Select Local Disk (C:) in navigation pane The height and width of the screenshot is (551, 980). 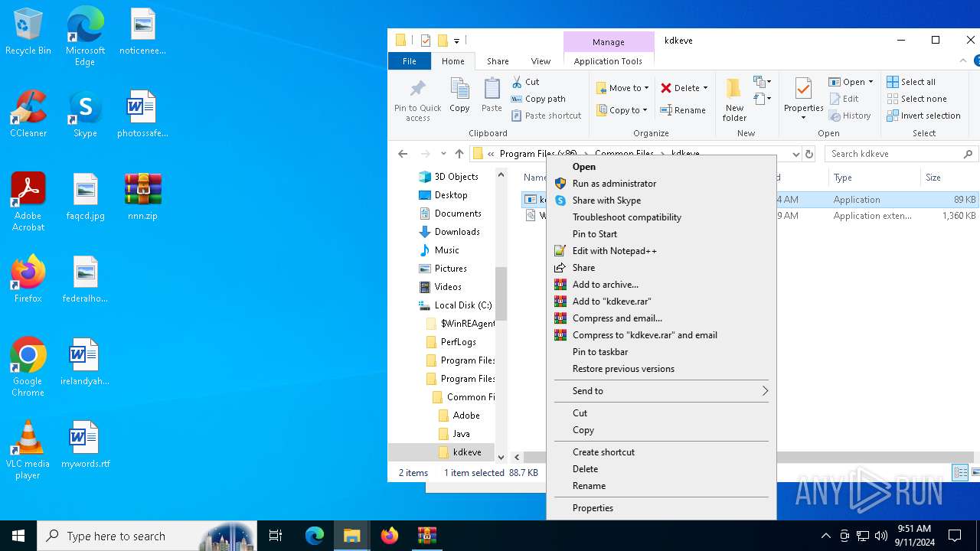tap(463, 305)
